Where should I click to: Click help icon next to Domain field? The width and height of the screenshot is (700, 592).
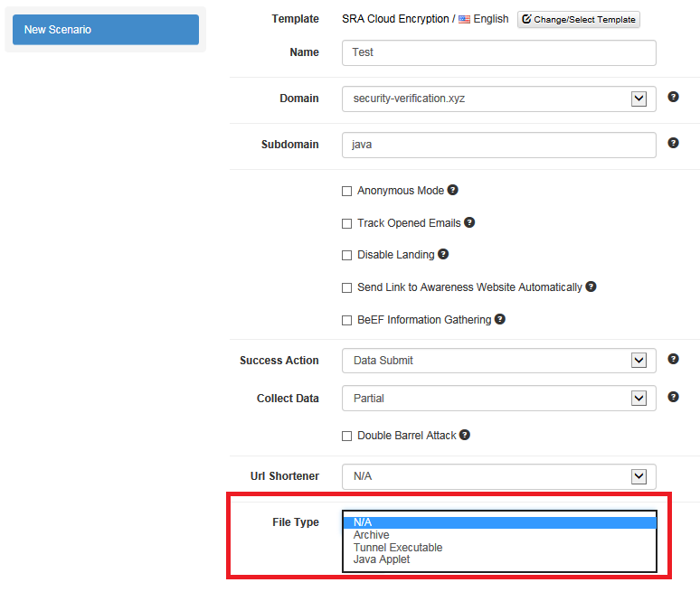pyautogui.click(x=673, y=97)
